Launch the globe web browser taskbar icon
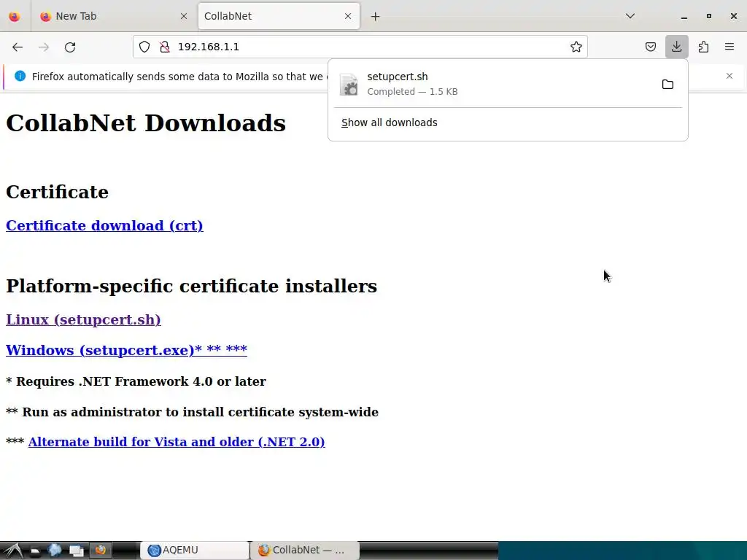This screenshot has width=747, height=560. click(x=55, y=551)
